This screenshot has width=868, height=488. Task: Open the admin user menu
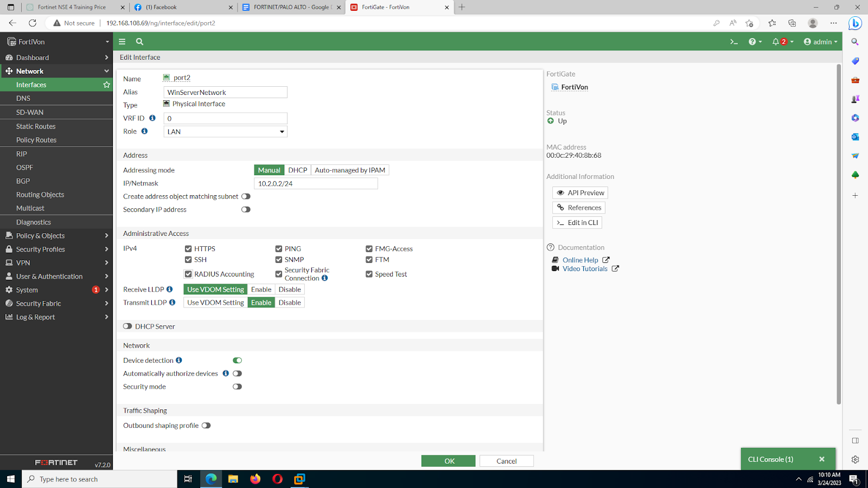click(821, 42)
